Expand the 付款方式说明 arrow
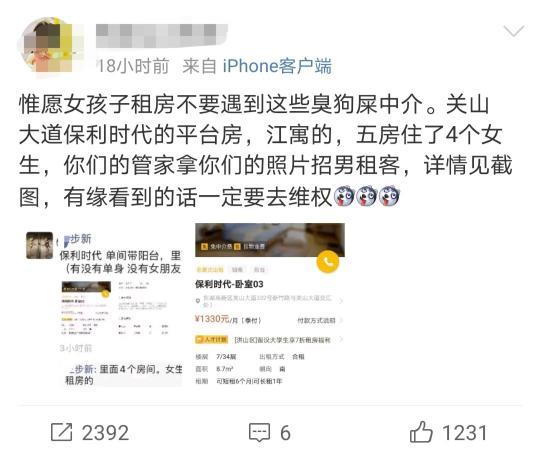This screenshot has height=451, width=540. 341,321
